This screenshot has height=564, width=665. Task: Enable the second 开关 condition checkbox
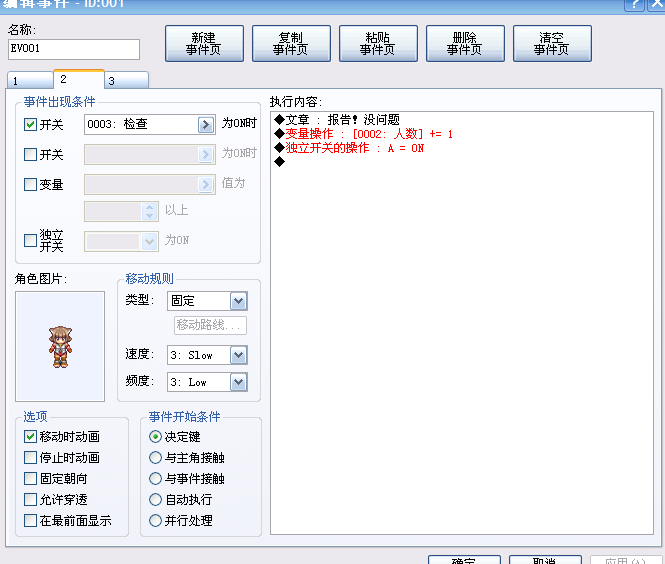pos(30,154)
